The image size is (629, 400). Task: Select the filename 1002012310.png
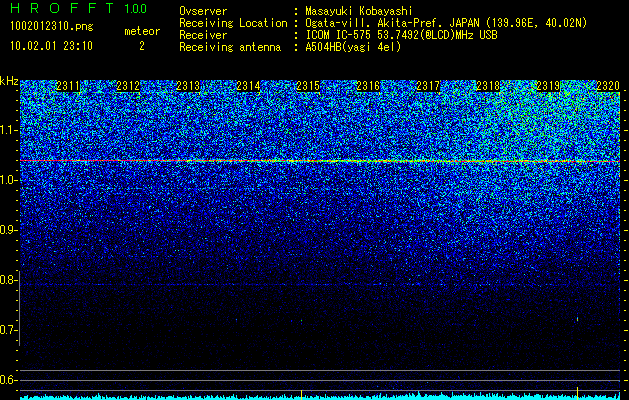[52, 27]
